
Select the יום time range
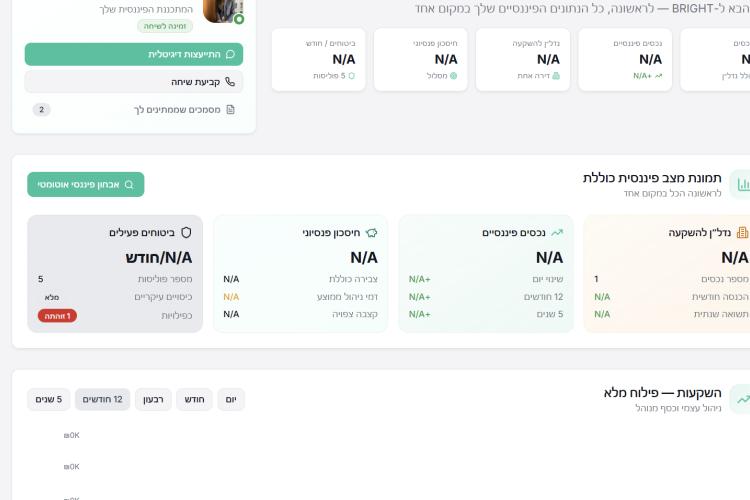tap(231, 400)
